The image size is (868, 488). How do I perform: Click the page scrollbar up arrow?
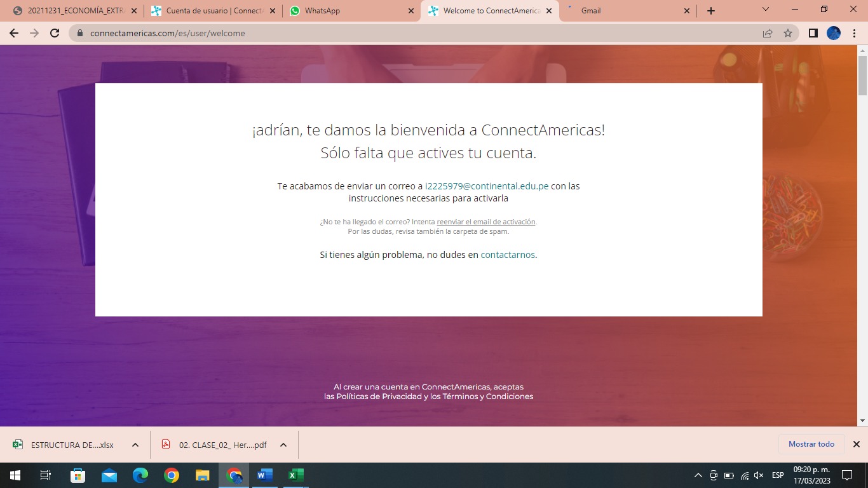pyautogui.click(x=862, y=50)
